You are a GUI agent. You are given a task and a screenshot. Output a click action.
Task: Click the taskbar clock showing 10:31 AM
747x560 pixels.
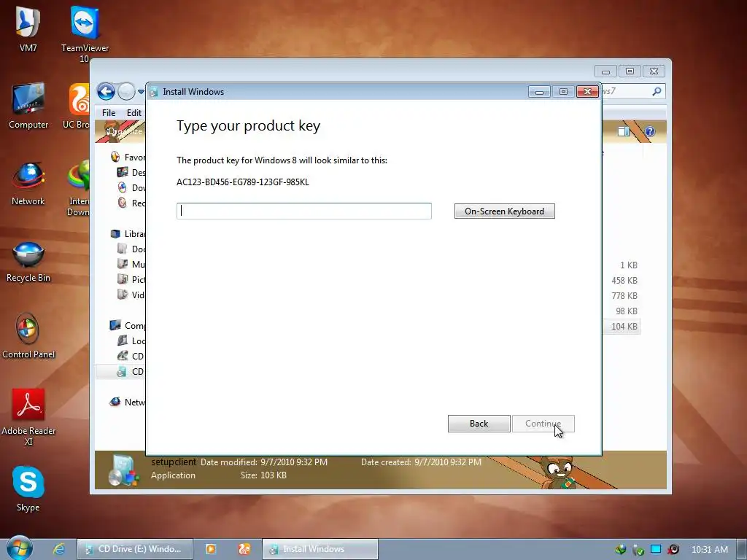[x=709, y=550]
